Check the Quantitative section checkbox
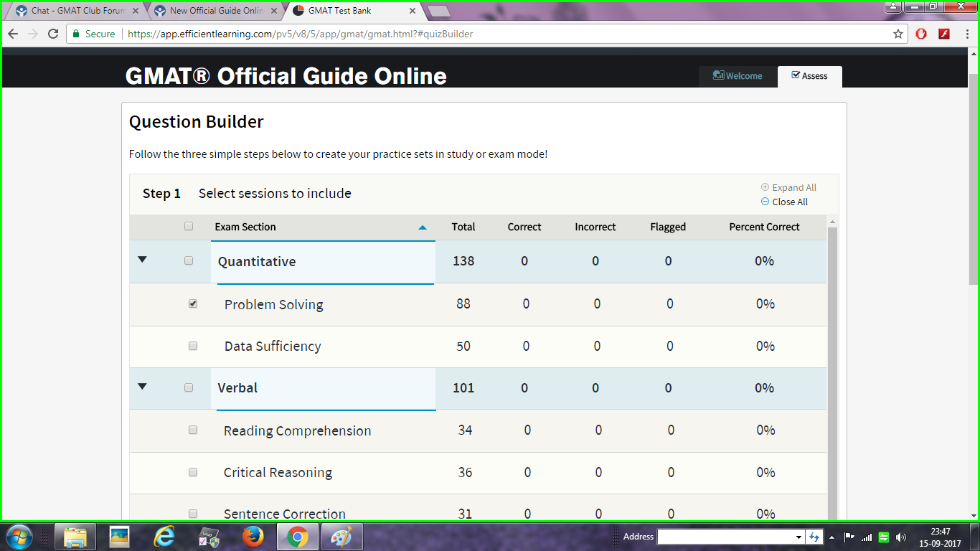This screenshot has height=551, width=980. (x=189, y=260)
